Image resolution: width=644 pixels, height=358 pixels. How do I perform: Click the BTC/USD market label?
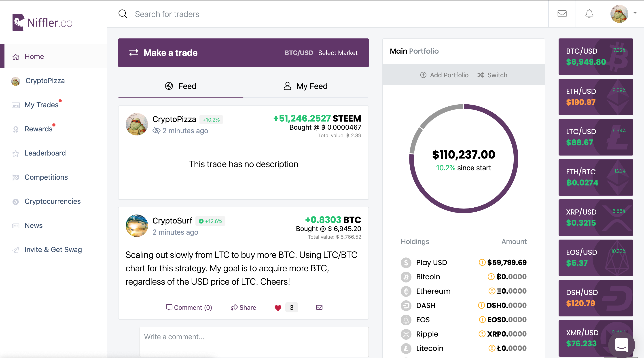[x=299, y=53]
